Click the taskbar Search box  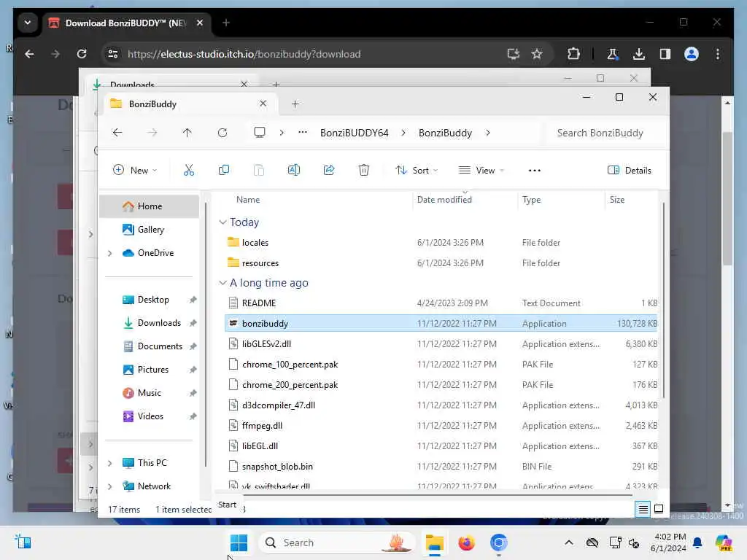pyautogui.click(x=337, y=542)
